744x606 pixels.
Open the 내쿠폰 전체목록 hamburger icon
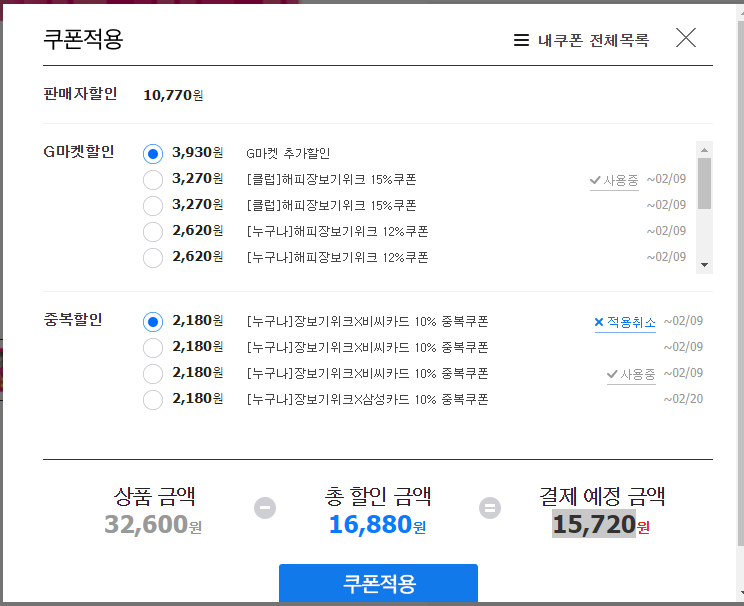tap(521, 40)
